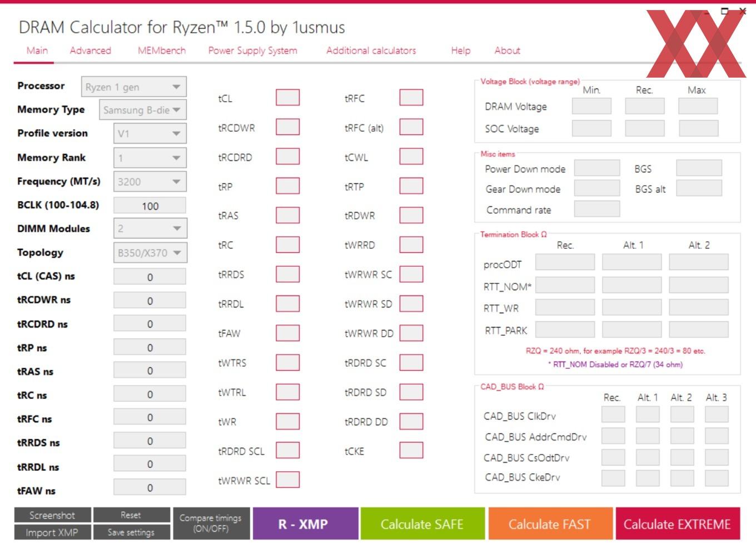This screenshot has height=554, width=756.
Task: Click the Command rate field
Action: point(597,209)
